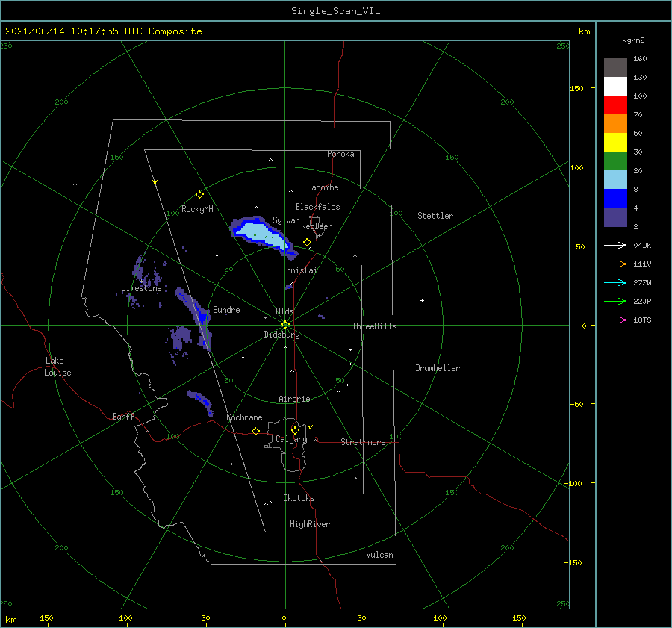Click the yellow radar center marker at Olds
Viewport: 672px width, 628px height.
pyautogui.click(x=285, y=325)
